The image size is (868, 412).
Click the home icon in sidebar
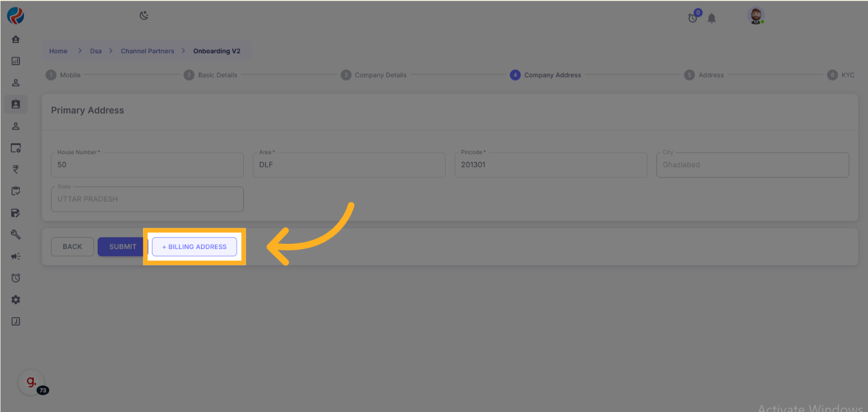click(16, 39)
